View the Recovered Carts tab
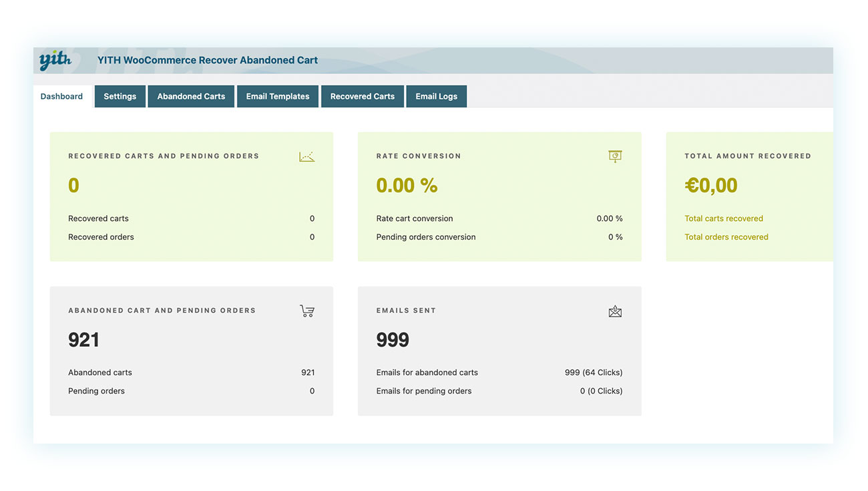The width and height of the screenshot is (868, 491). (363, 96)
